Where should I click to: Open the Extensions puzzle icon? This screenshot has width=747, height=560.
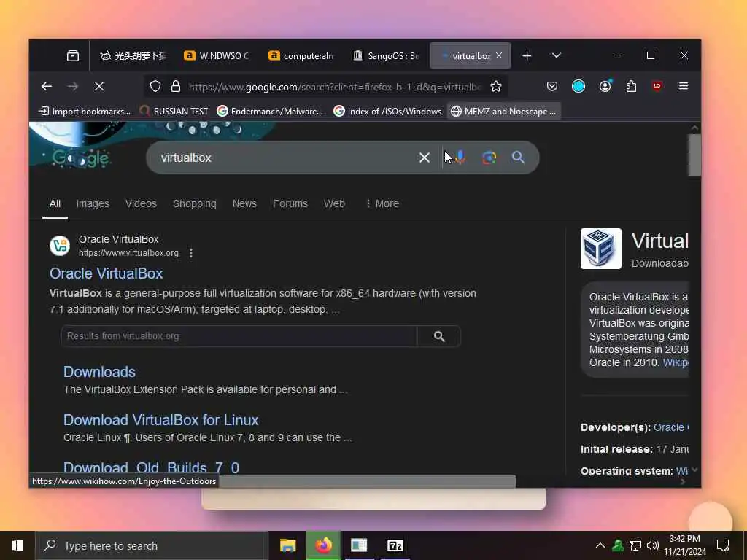[631, 86]
